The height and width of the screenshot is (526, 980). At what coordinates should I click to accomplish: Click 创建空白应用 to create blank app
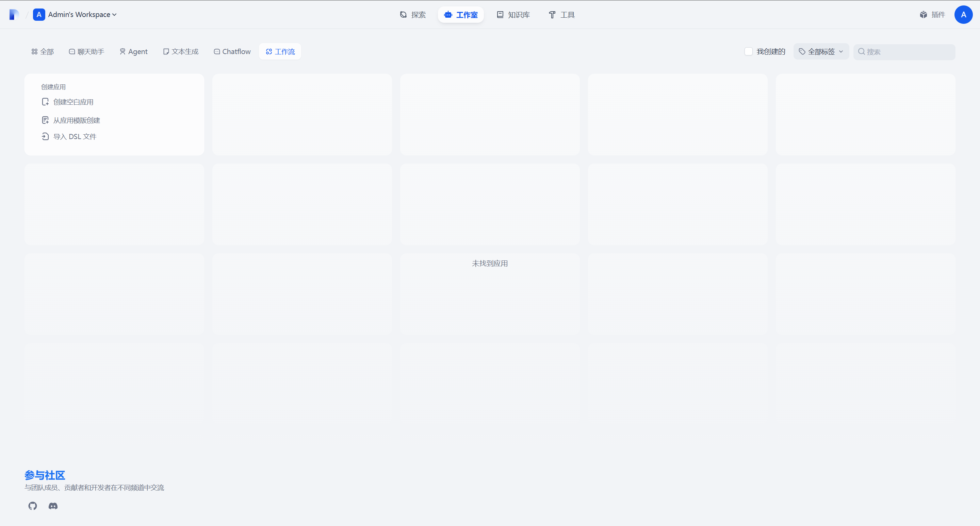(67, 102)
